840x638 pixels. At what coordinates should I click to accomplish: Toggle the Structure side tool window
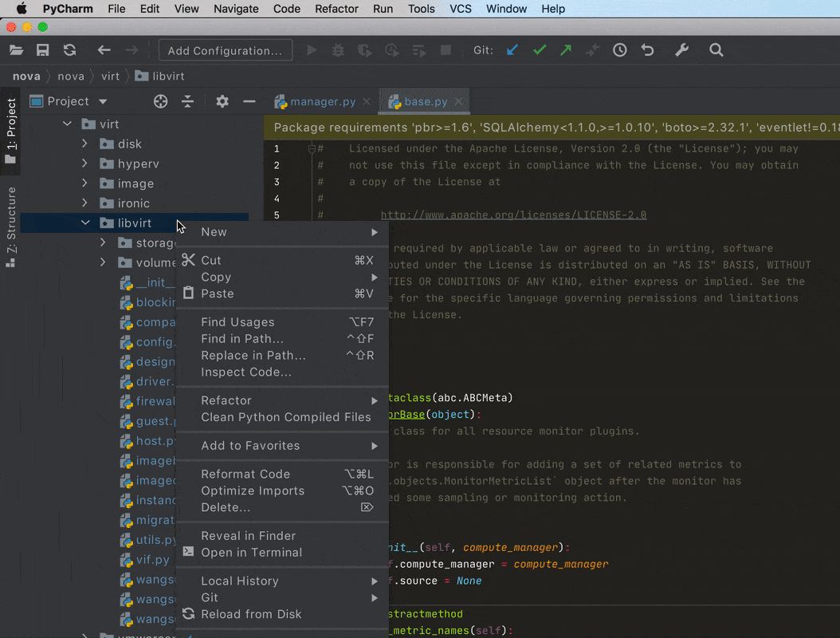pos(10,225)
